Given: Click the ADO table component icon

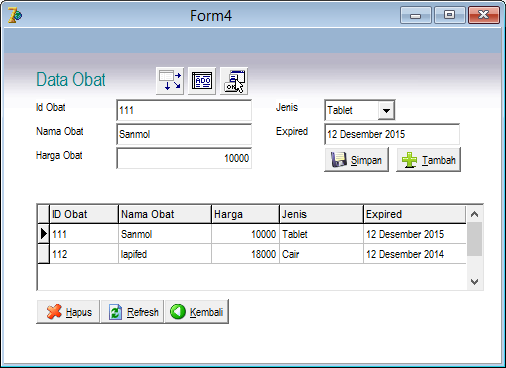Looking at the screenshot, I should point(202,81).
